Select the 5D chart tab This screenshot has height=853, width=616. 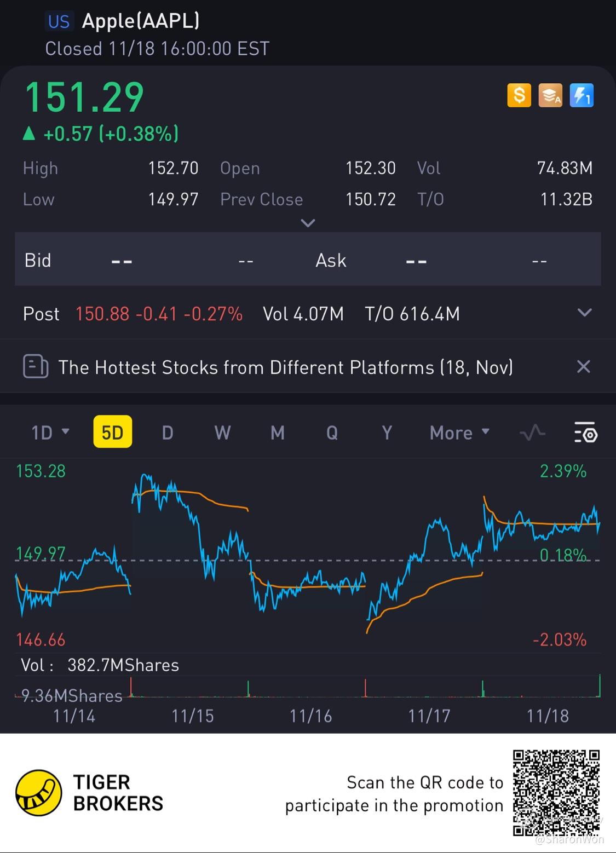[112, 433]
